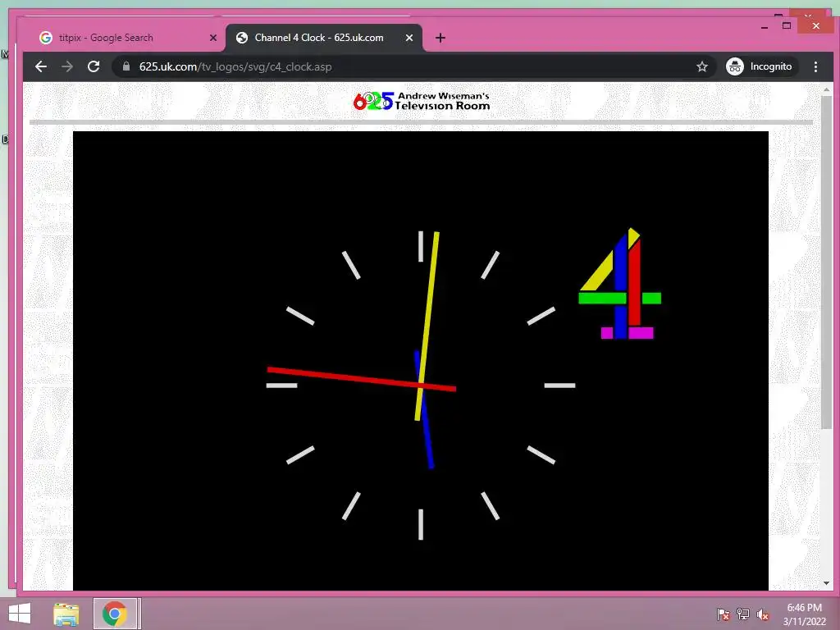Viewport: 840px width, 630px height.
Task: Click the network tray icon
Action: tap(743, 614)
